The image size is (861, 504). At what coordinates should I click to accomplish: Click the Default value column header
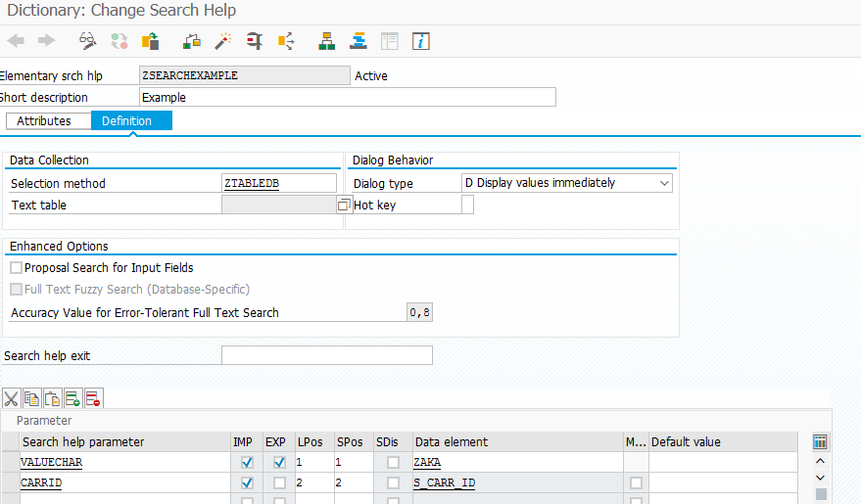(723, 442)
